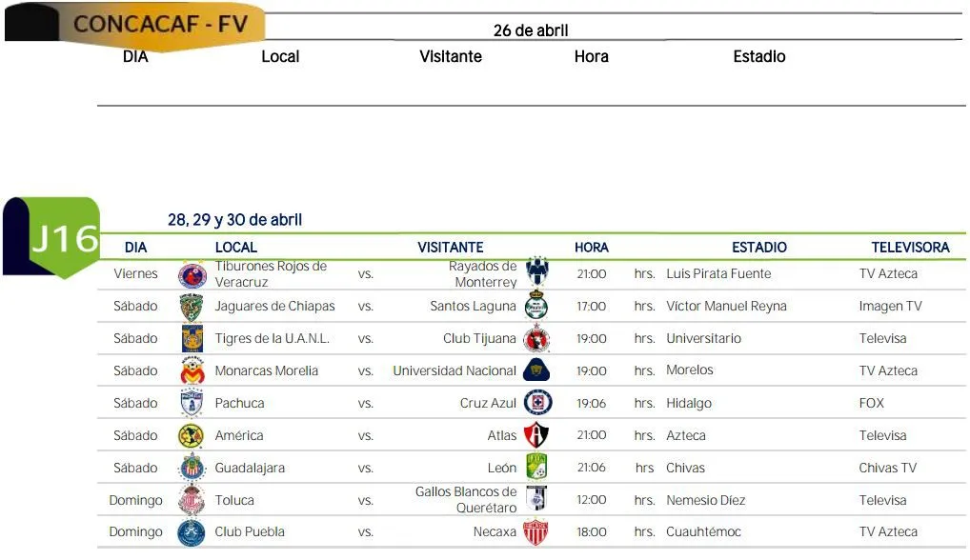The height and width of the screenshot is (560, 970).
Task: Click the América team crest
Action: pyautogui.click(x=192, y=436)
